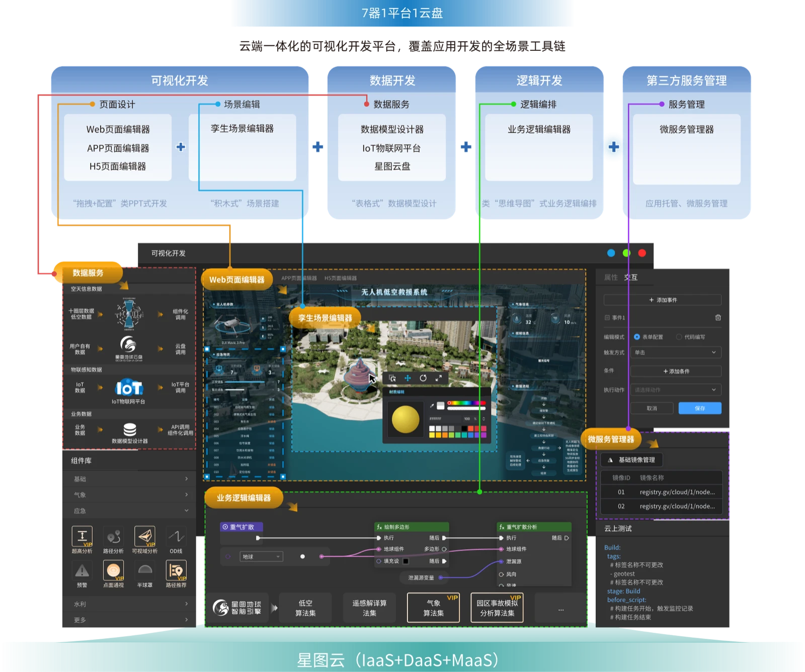Expand the 气象 component category
The image size is (805, 672).
coord(128,495)
